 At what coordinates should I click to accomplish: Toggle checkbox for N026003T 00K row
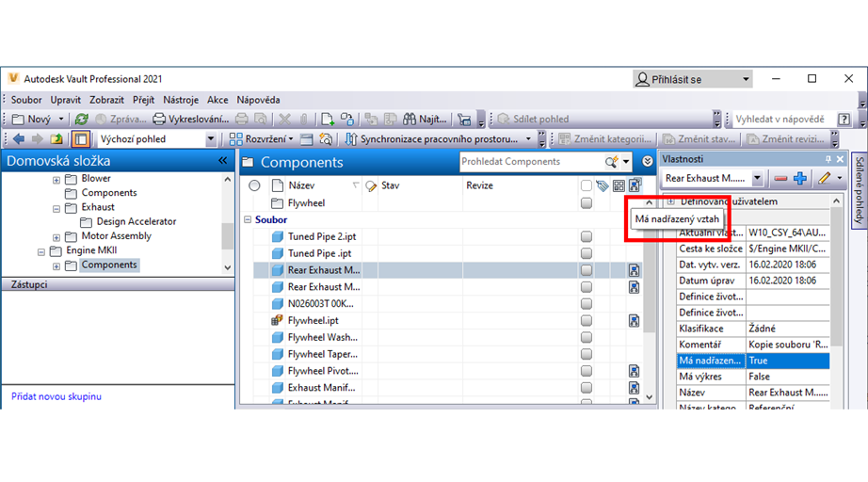[587, 304]
